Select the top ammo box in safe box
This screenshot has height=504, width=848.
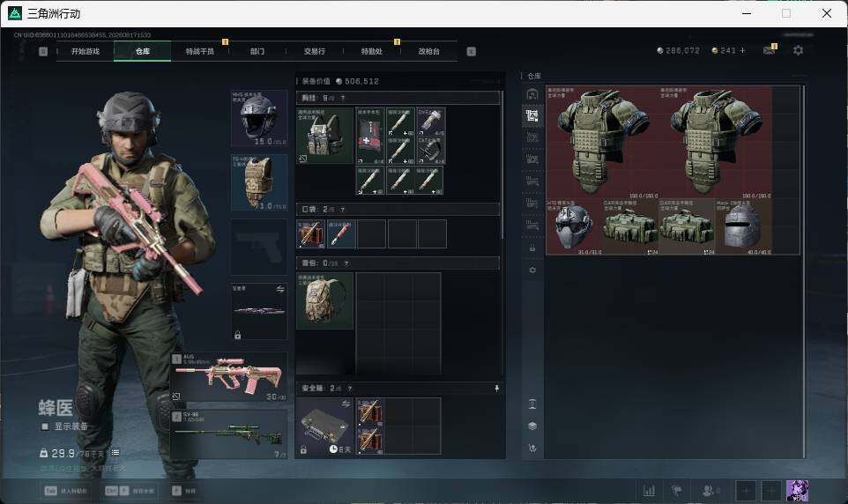(x=370, y=412)
